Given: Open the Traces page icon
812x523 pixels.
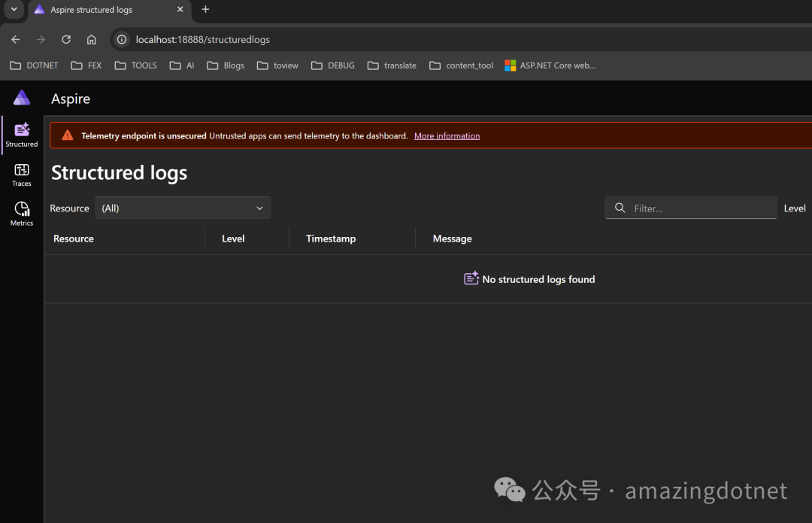Looking at the screenshot, I should tap(22, 175).
